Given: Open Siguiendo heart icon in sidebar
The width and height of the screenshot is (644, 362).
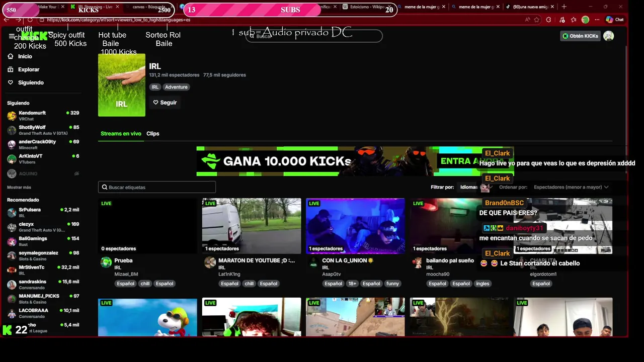Looking at the screenshot, I should 11,82.
